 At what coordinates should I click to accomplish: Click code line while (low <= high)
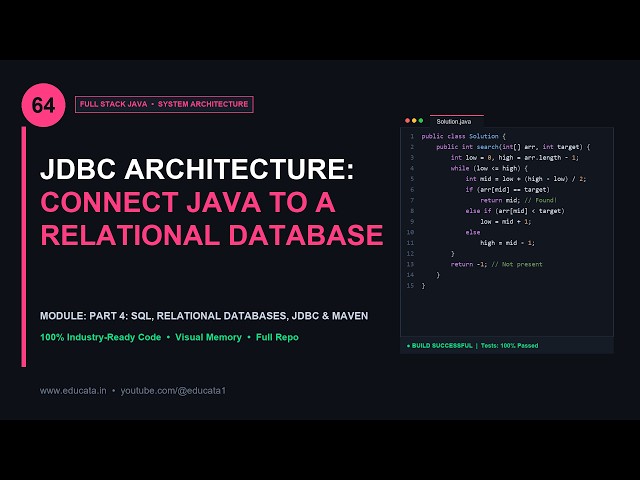(489, 168)
